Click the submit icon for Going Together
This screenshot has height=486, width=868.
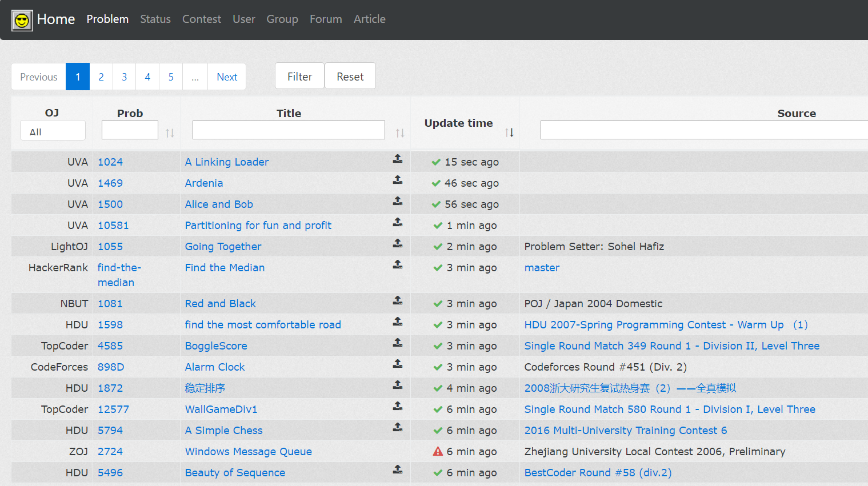(398, 243)
